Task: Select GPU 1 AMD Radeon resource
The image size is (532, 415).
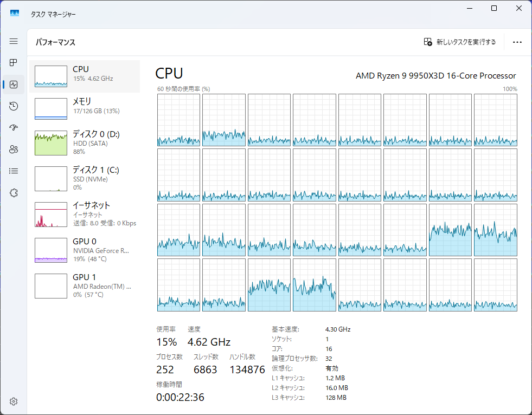Action: point(85,286)
